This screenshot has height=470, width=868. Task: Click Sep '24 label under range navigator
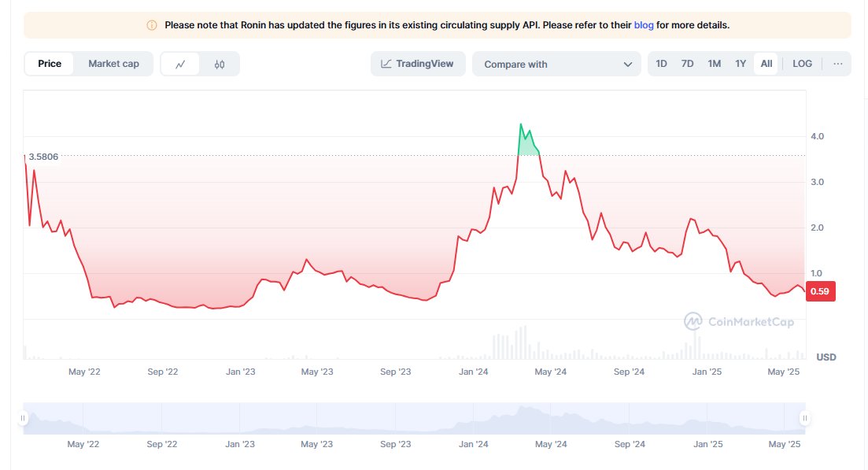point(630,444)
